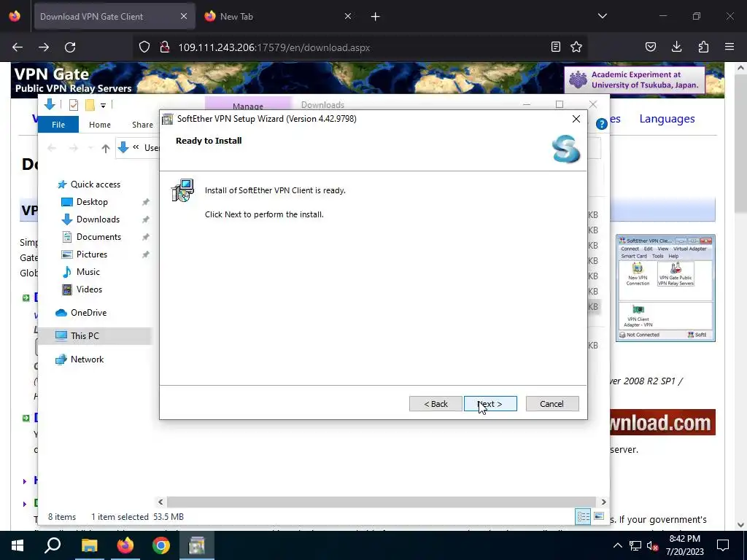Open the Home ribbon tab in Explorer
The width and height of the screenshot is (747, 560).
coord(99,125)
